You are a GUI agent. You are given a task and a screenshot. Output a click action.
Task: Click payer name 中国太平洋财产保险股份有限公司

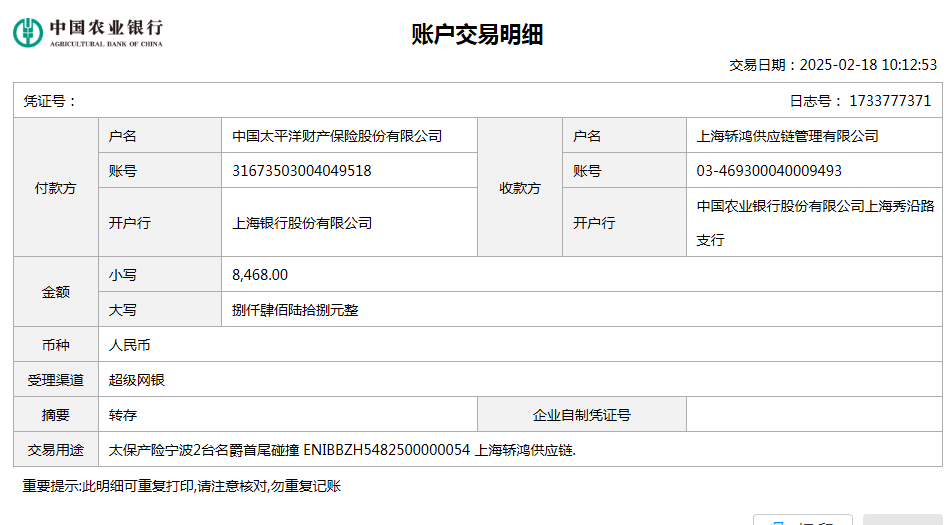point(337,136)
